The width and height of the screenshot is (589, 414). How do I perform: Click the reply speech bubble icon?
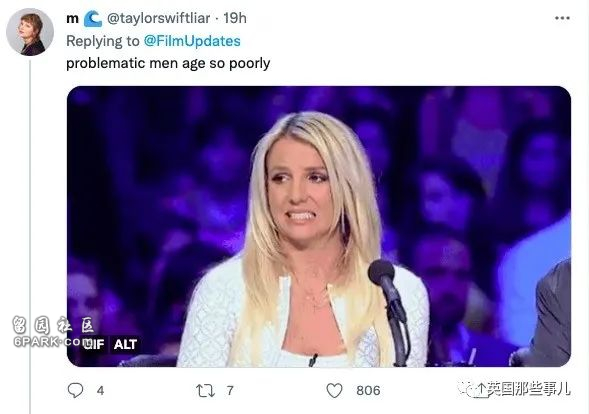[x=75, y=390]
